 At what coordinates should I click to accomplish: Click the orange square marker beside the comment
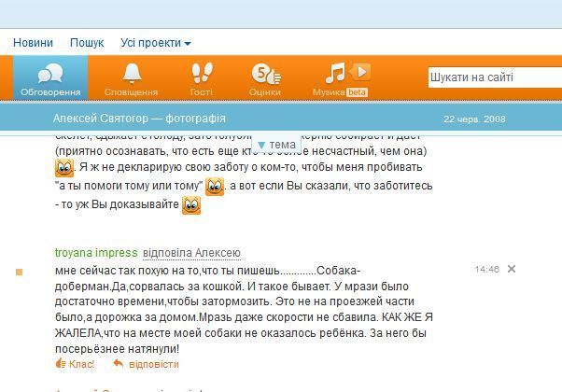pos(19,272)
